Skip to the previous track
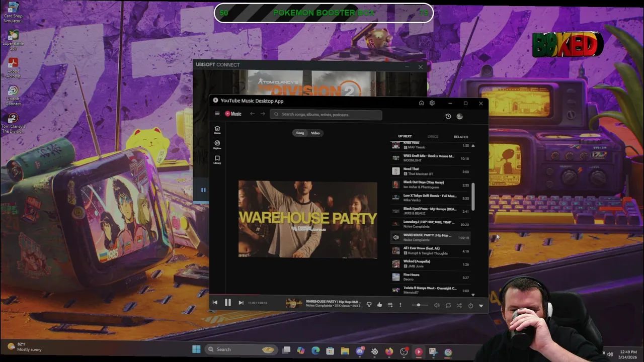Image resolution: width=644 pixels, height=362 pixels. point(215,302)
